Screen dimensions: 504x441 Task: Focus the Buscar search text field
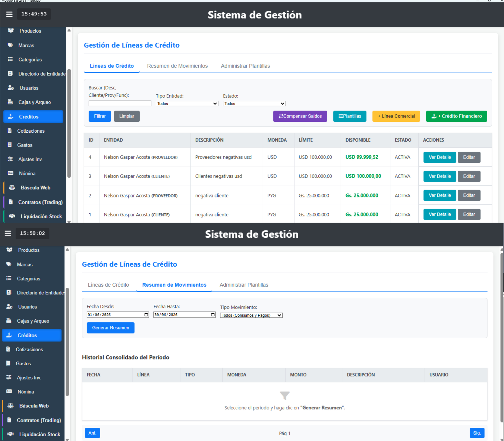120,103
